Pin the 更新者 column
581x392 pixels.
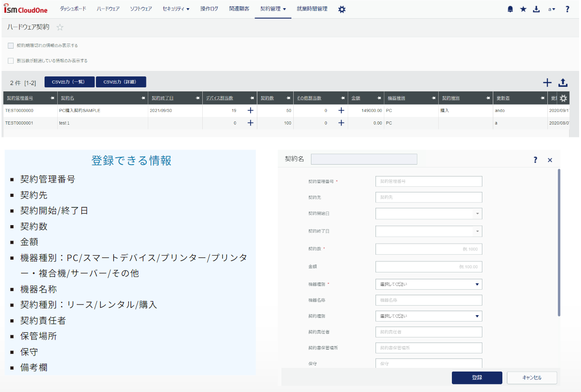point(543,98)
